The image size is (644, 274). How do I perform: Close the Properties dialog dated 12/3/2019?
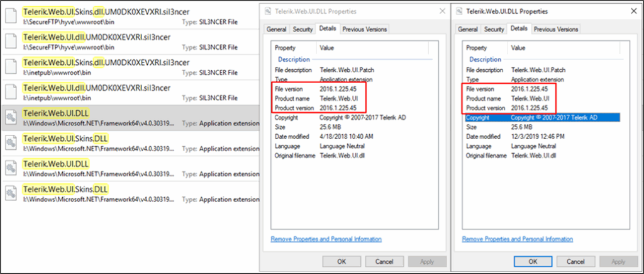tap(634, 11)
